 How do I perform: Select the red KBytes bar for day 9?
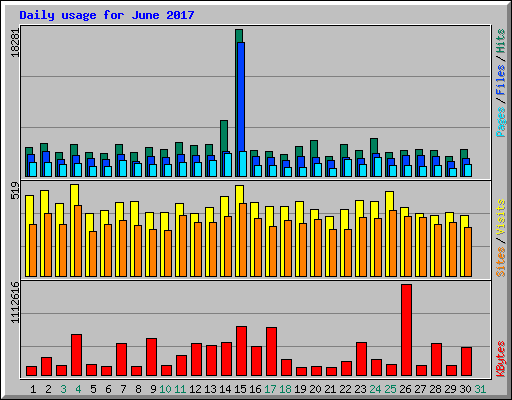[x=151, y=357]
